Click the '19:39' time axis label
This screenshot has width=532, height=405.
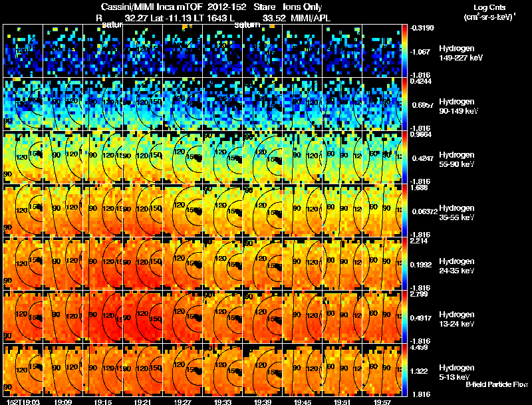click(x=263, y=402)
